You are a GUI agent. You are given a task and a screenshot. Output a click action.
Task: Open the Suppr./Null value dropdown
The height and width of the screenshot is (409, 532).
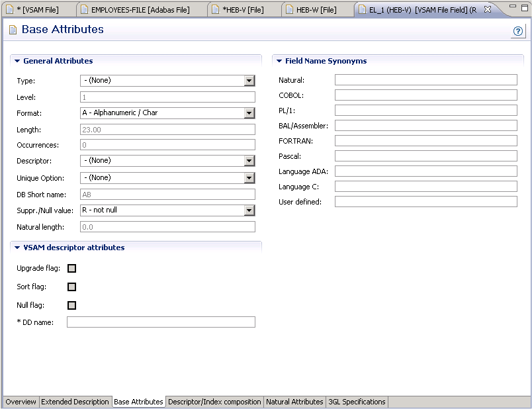250,210
